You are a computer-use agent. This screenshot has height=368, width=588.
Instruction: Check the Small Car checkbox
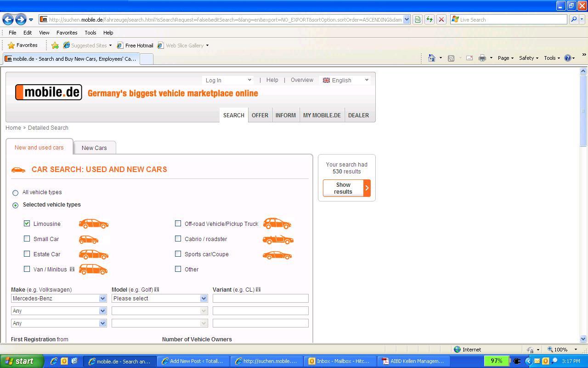[27, 239]
